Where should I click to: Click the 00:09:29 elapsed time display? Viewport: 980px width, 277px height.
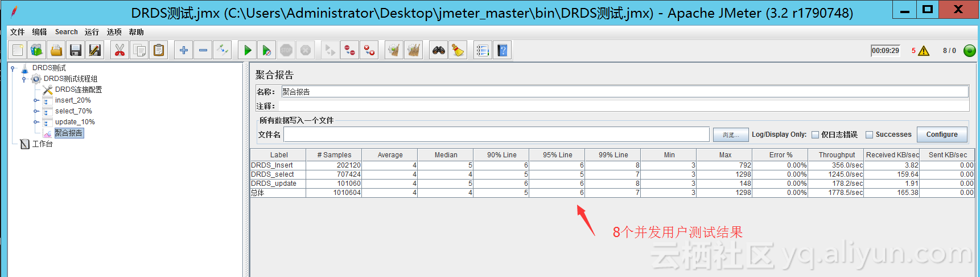(886, 51)
